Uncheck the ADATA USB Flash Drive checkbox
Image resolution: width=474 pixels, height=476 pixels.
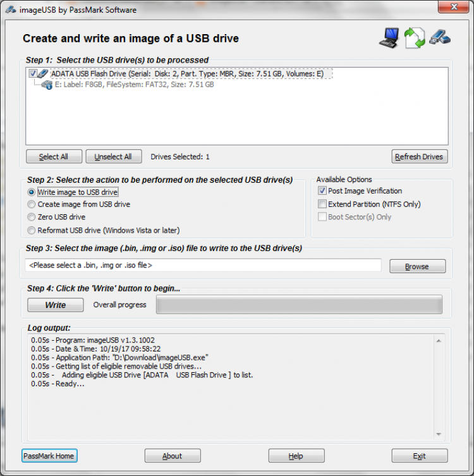click(x=33, y=73)
